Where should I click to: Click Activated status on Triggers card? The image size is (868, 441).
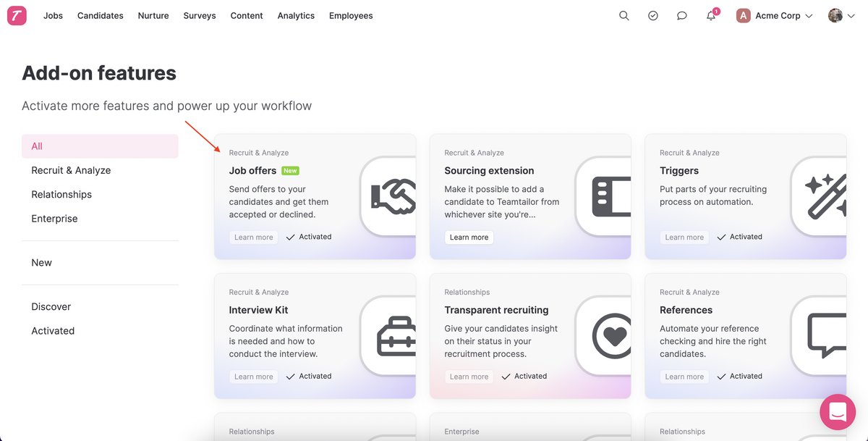740,237
